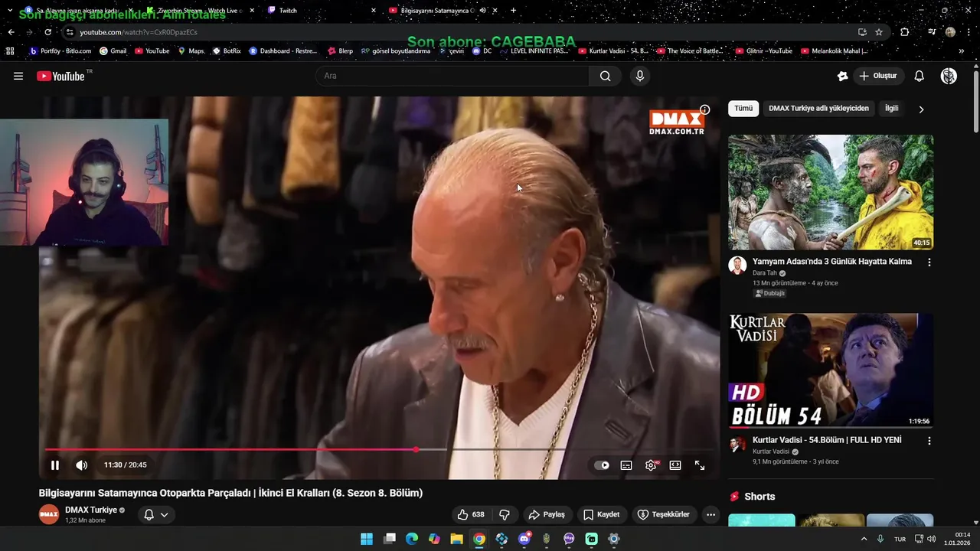
Task: Switch to theater mode view
Action: click(x=675, y=465)
